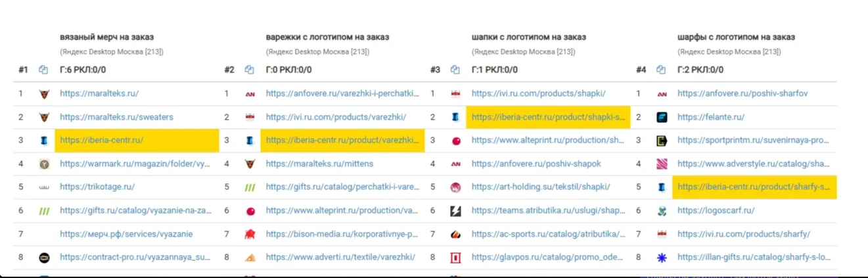Click favicon beside maralteks.ru/sweaters

pyautogui.click(x=44, y=117)
